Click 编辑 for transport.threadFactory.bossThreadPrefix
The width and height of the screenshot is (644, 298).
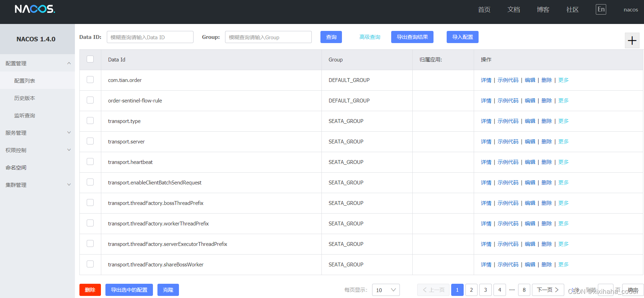pos(530,203)
